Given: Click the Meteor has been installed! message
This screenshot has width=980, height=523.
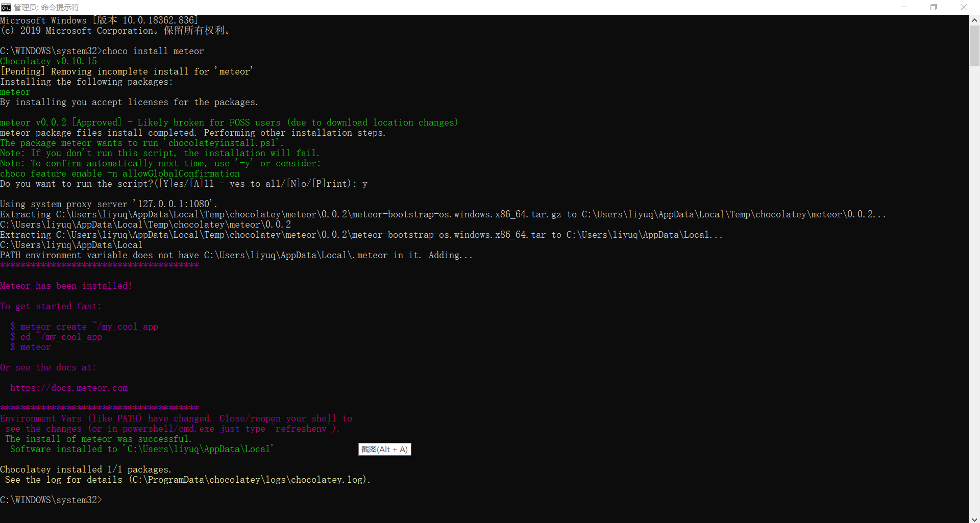Looking at the screenshot, I should point(66,286).
